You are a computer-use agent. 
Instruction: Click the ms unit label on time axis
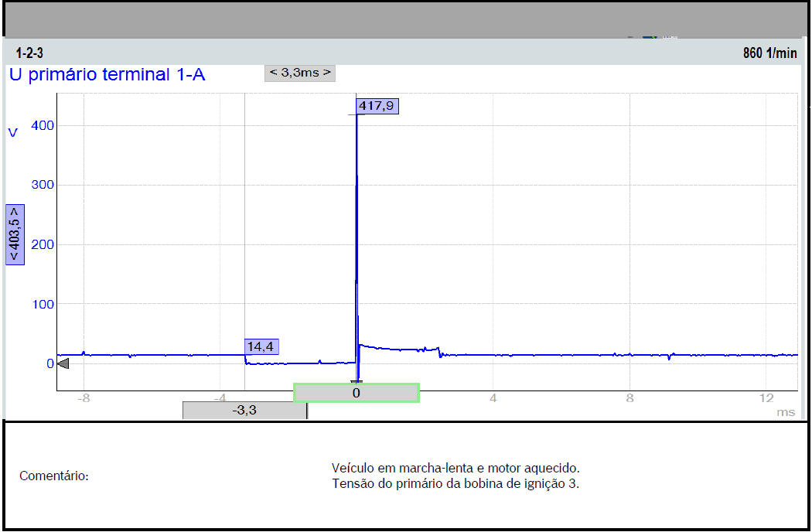(786, 413)
